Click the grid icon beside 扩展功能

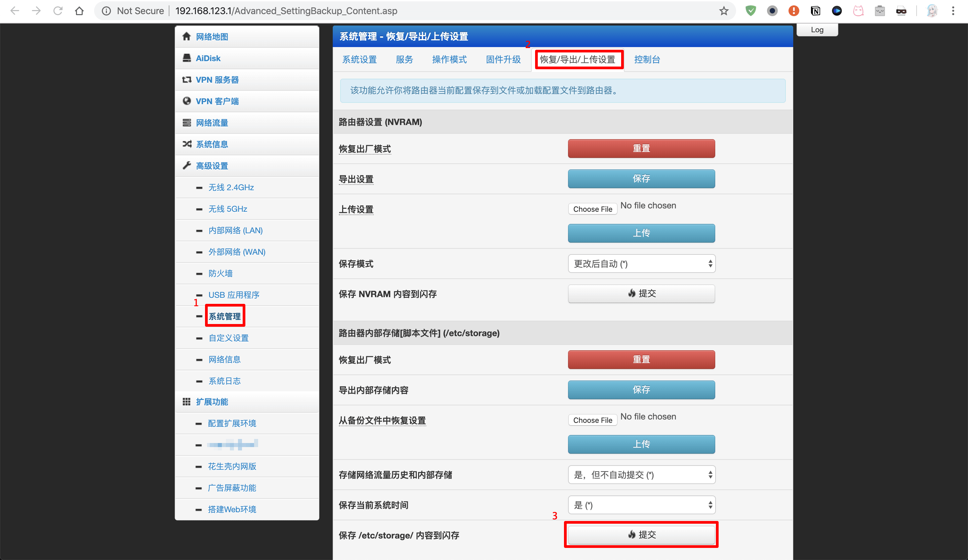(187, 402)
